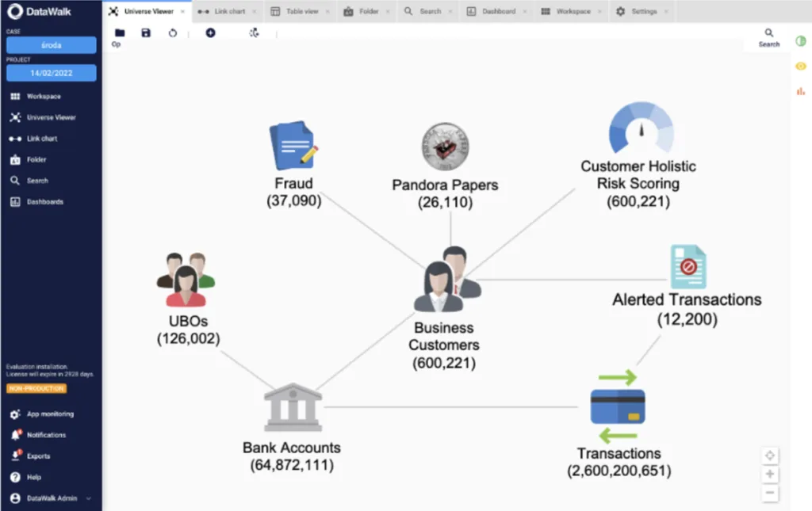Click the 14/02/2022 project button
The width and height of the screenshot is (812, 511).
(x=52, y=73)
